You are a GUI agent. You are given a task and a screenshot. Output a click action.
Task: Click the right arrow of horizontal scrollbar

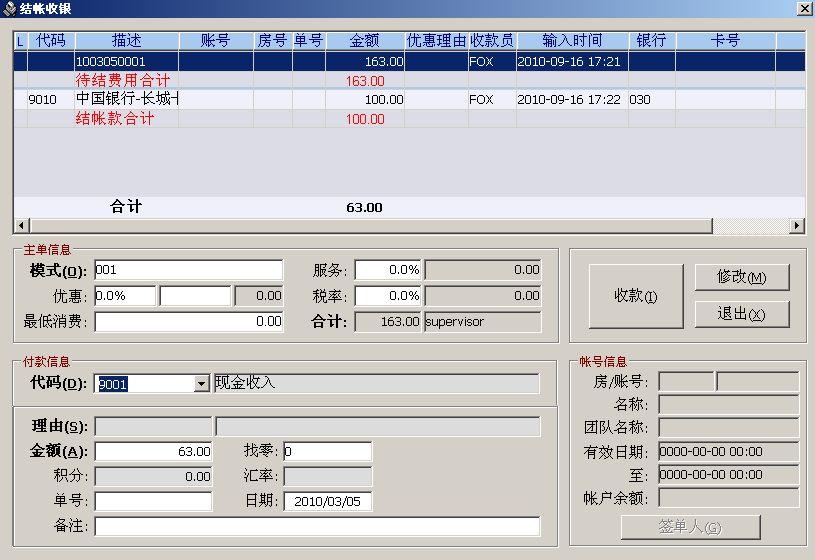[x=797, y=226]
